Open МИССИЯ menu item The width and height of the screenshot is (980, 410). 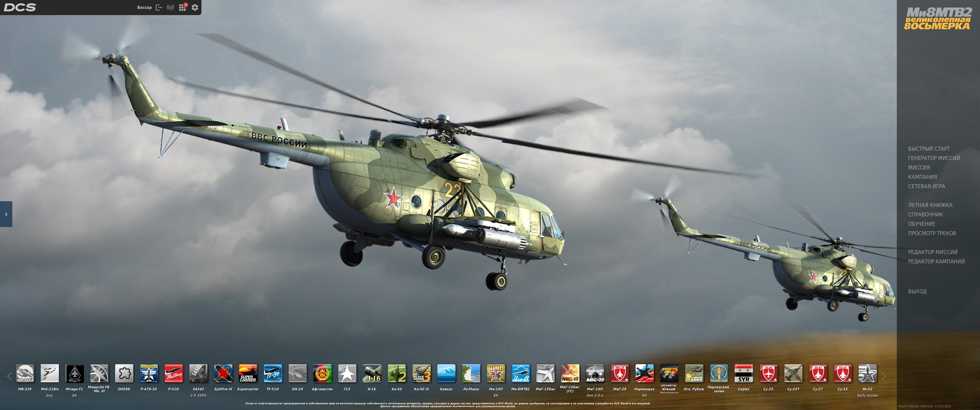click(919, 167)
